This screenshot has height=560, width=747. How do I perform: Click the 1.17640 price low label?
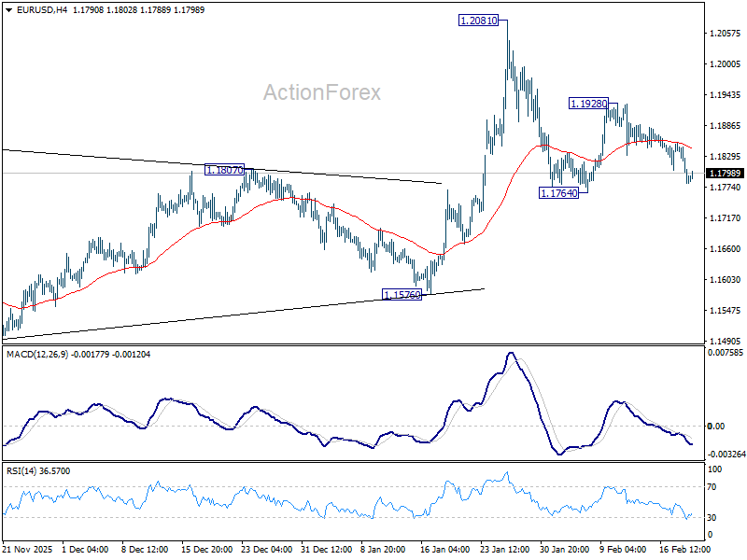pos(558,193)
